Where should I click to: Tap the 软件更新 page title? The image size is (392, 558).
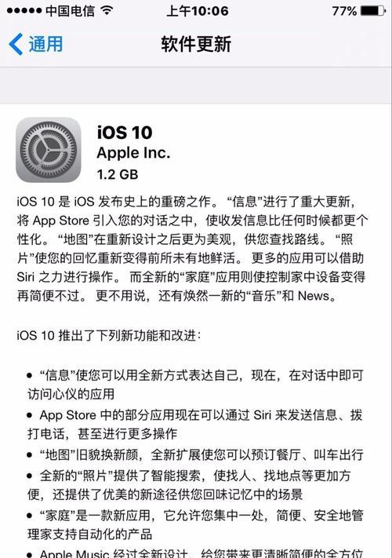pyautogui.click(x=196, y=44)
